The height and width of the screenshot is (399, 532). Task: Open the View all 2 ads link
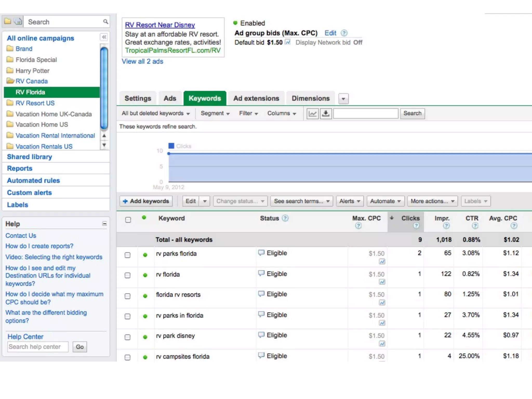tap(142, 62)
